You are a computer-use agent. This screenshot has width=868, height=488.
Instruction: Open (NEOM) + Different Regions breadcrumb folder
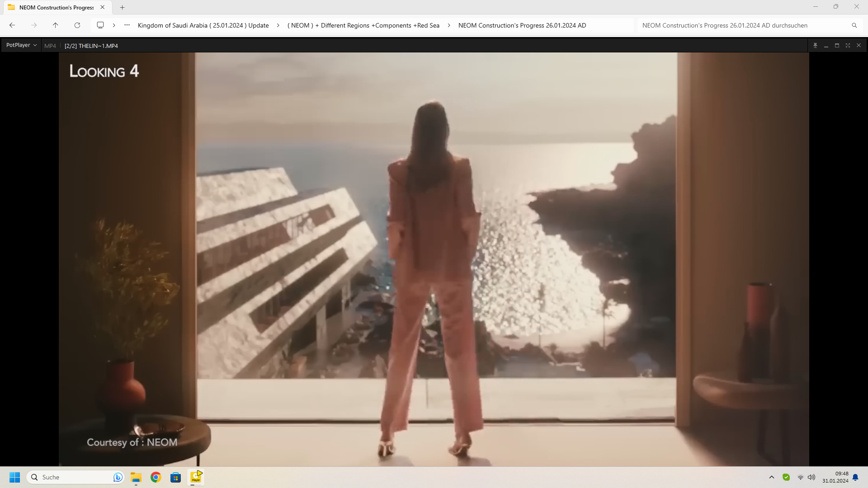click(x=363, y=25)
